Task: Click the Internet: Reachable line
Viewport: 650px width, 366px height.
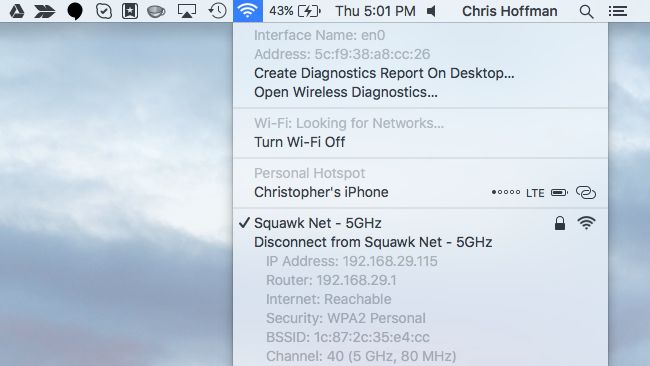Action: point(328,299)
